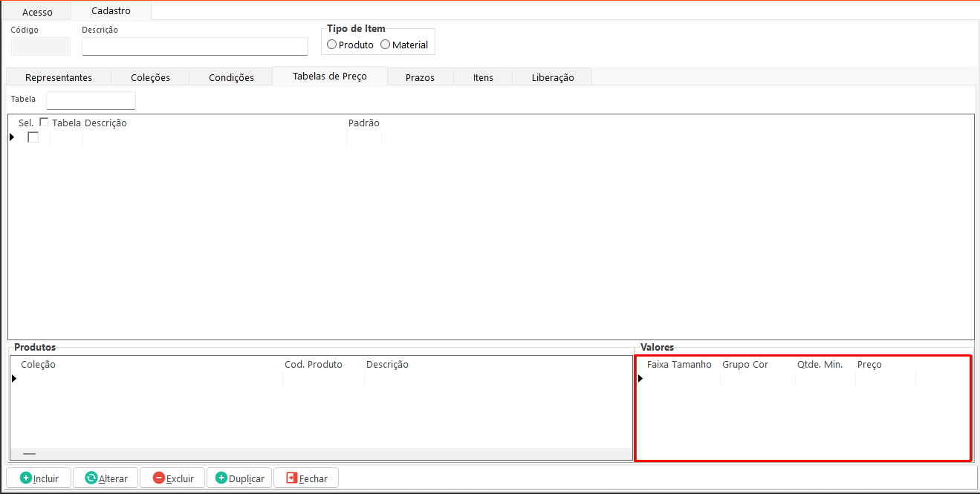The width and height of the screenshot is (980, 494).
Task: Click the red minus icon on Excluir
Action: tap(159, 478)
